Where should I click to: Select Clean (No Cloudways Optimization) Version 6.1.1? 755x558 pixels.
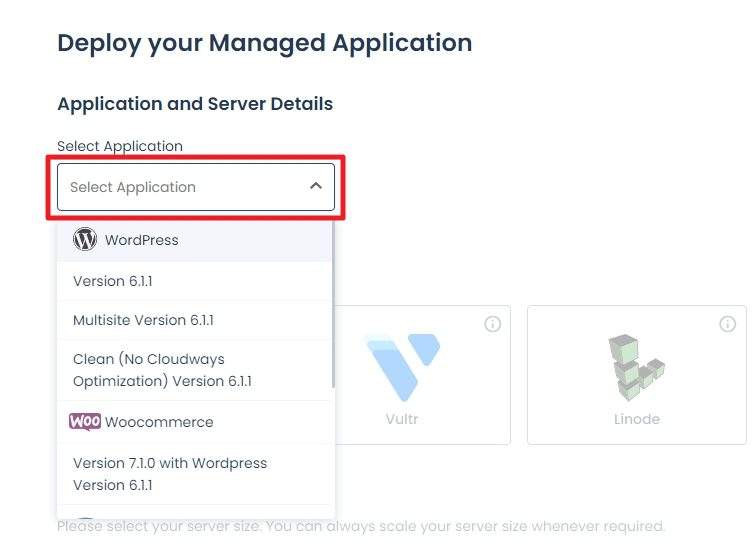pos(195,370)
